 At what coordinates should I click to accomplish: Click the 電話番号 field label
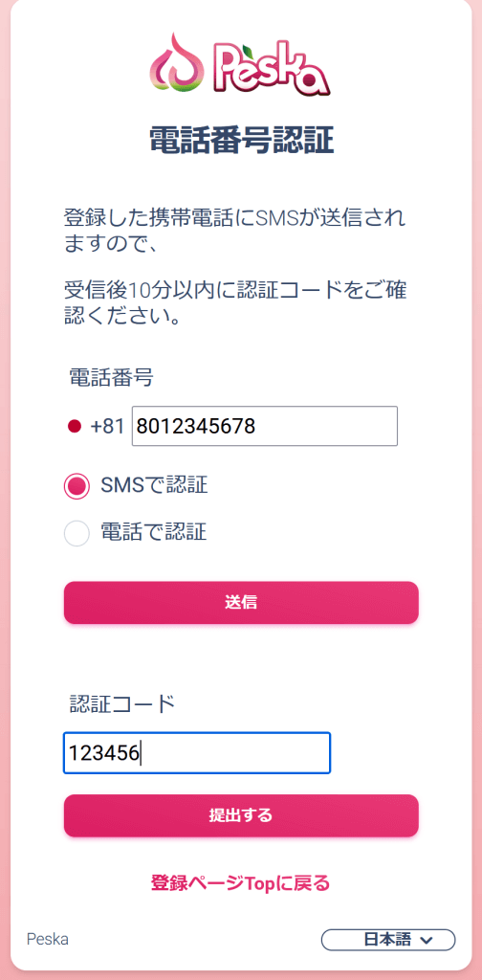coord(111,377)
